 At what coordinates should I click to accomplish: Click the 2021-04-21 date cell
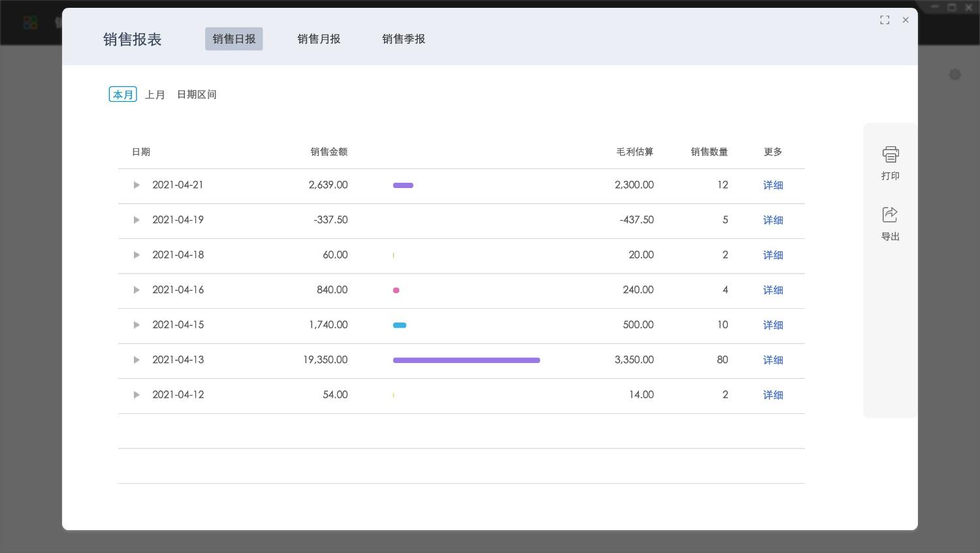[178, 185]
